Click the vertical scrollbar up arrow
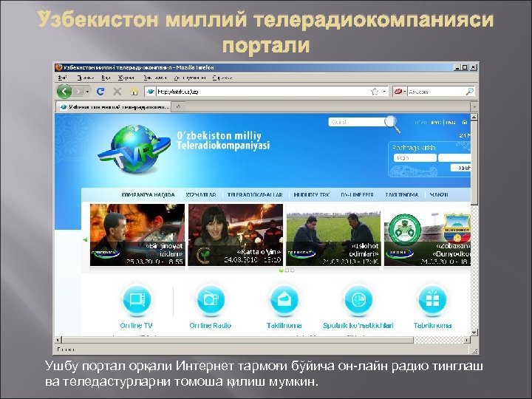The width and height of the screenshot is (532, 399). pyautogui.click(x=474, y=117)
